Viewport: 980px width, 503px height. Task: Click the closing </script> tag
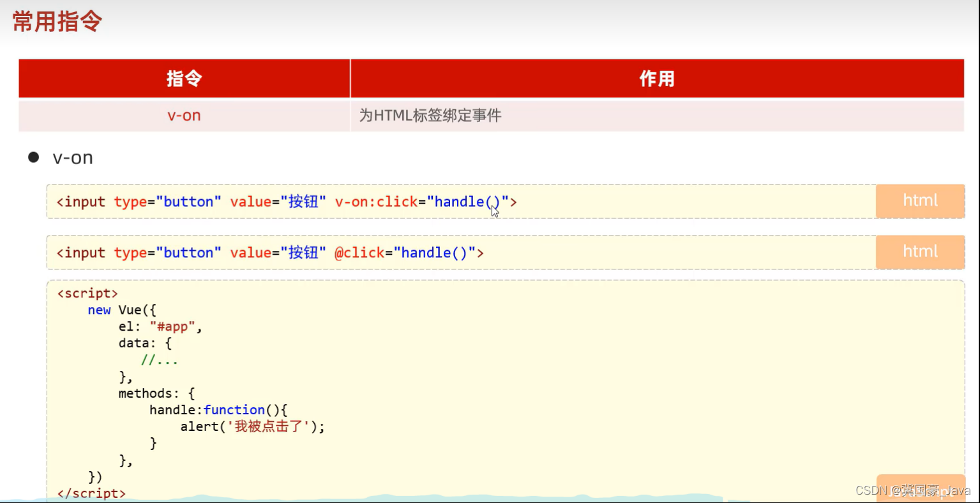tap(91, 493)
